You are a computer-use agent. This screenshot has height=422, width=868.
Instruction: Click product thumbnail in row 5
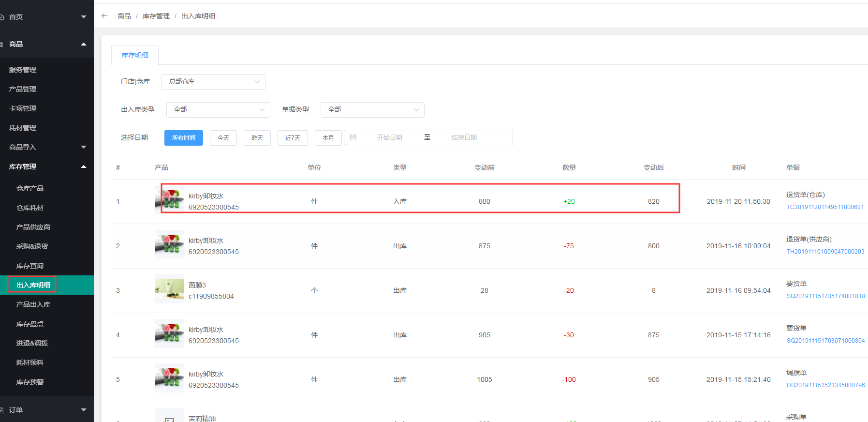tap(169, 378)
